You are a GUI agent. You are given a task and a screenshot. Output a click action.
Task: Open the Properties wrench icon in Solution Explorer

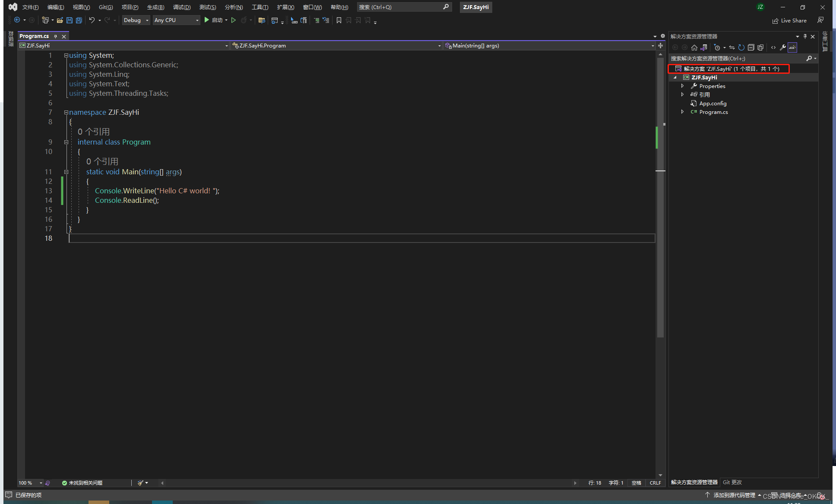(x=783, y=47)
